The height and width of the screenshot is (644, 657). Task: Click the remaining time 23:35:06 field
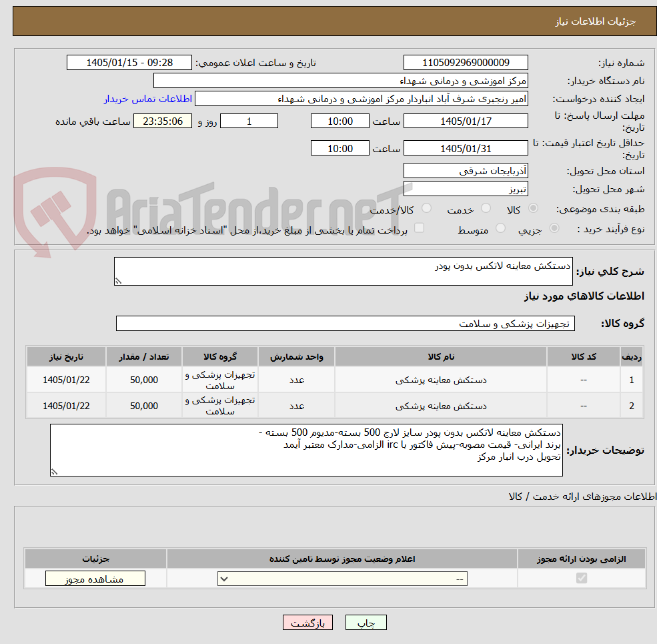pos(163,121)
